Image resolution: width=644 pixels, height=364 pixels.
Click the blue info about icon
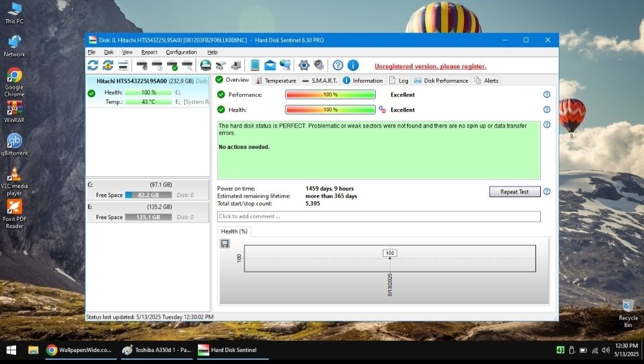(x=353, y=66)
